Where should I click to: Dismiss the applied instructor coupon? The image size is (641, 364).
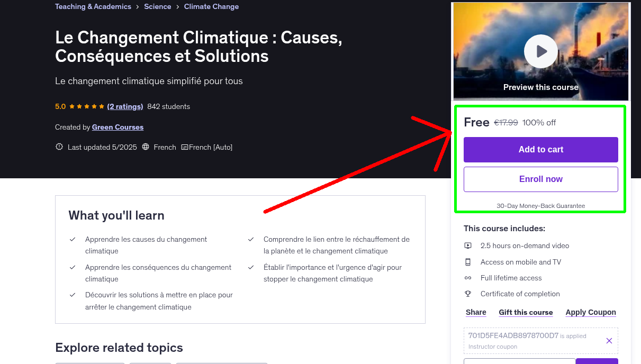[609, 341]
